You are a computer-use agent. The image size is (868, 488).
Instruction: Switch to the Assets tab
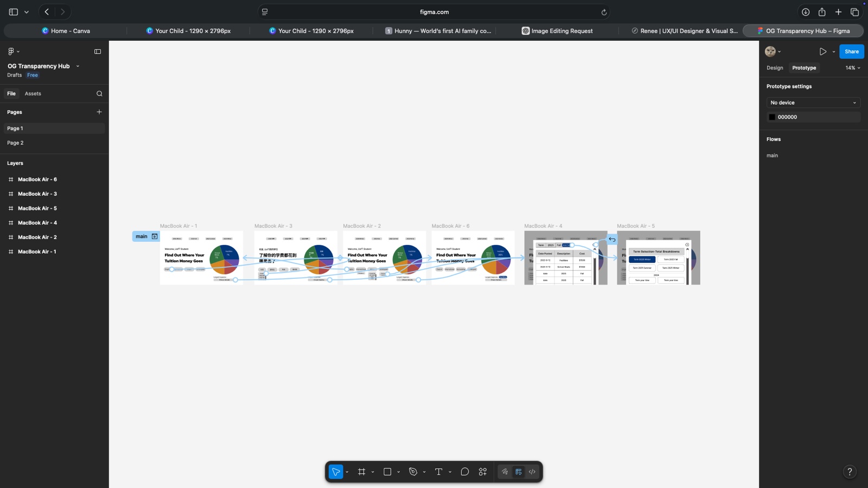[33, 94]
